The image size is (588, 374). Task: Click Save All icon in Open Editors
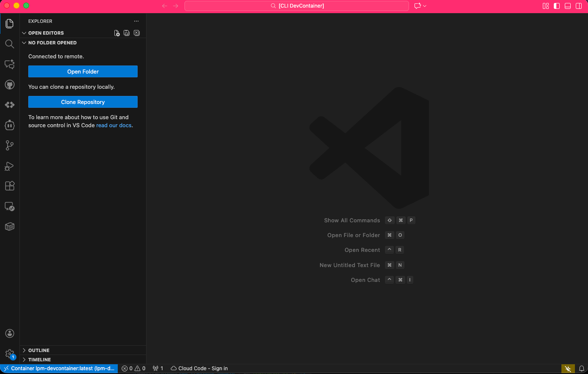coord(127,33)
